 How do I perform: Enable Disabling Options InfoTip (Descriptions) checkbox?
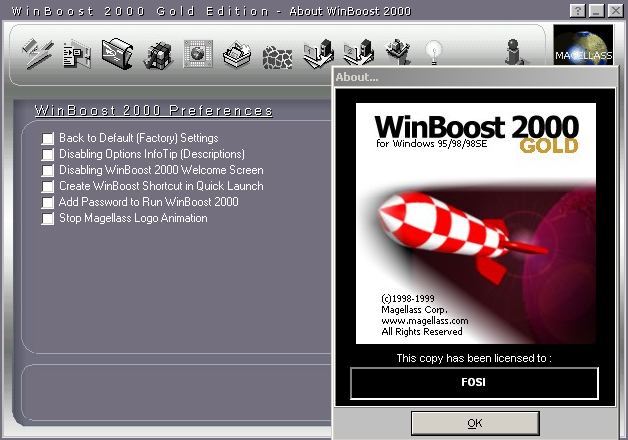[48, 155]
